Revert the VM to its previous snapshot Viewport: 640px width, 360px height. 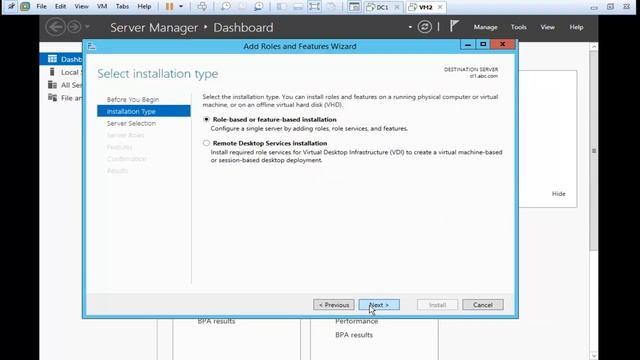242,7
